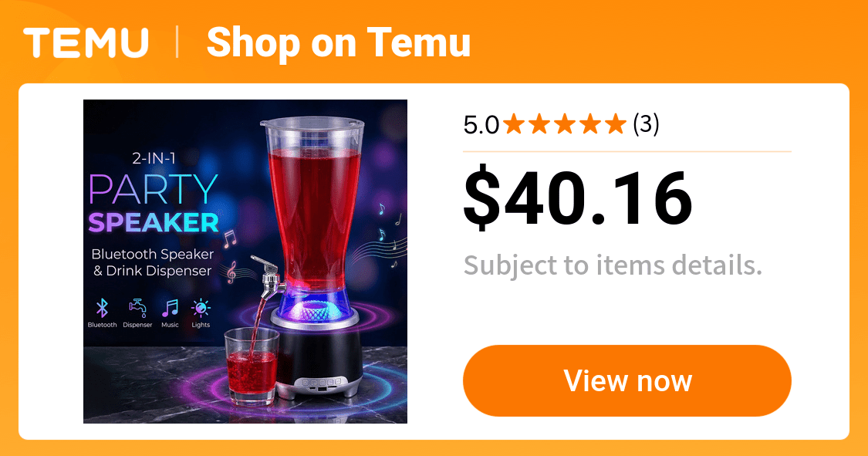
Task: Click the TEMU logo
Action: (86, 42)
